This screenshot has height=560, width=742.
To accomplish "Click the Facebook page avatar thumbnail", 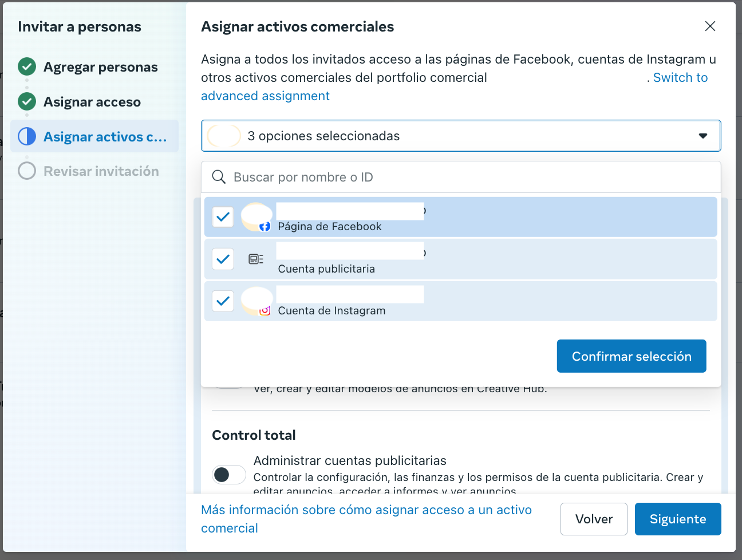I will click(x=256, y=217).
